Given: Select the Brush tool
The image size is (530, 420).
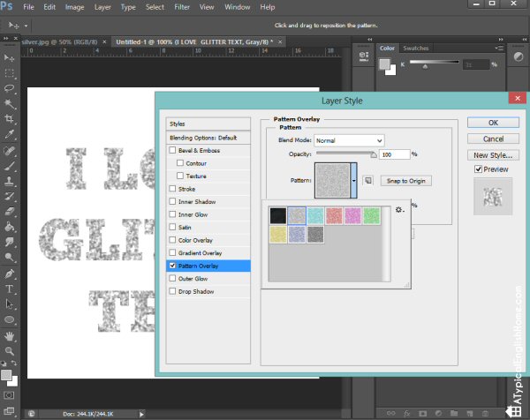Looking at the screenshot, I should click(x=9, y=166).
